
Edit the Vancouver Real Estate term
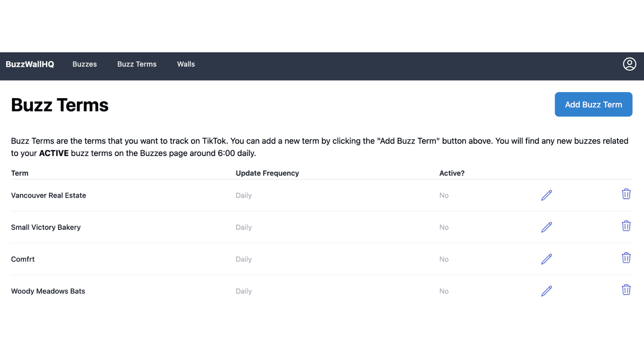coord(546,195)
